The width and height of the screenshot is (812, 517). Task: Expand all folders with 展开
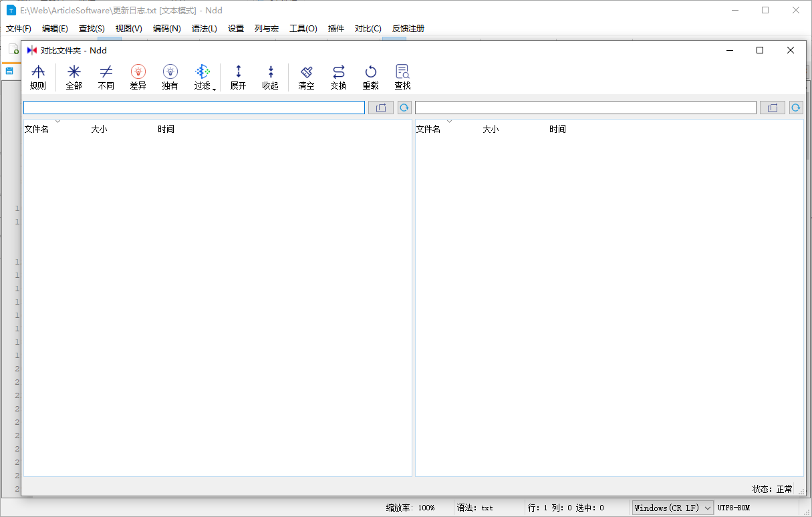(238, 77)
